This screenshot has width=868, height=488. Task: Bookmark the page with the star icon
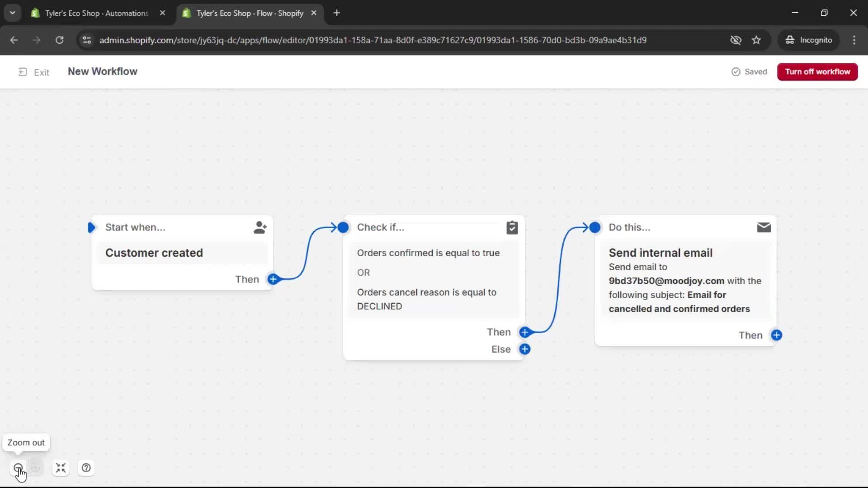(756, 40)
